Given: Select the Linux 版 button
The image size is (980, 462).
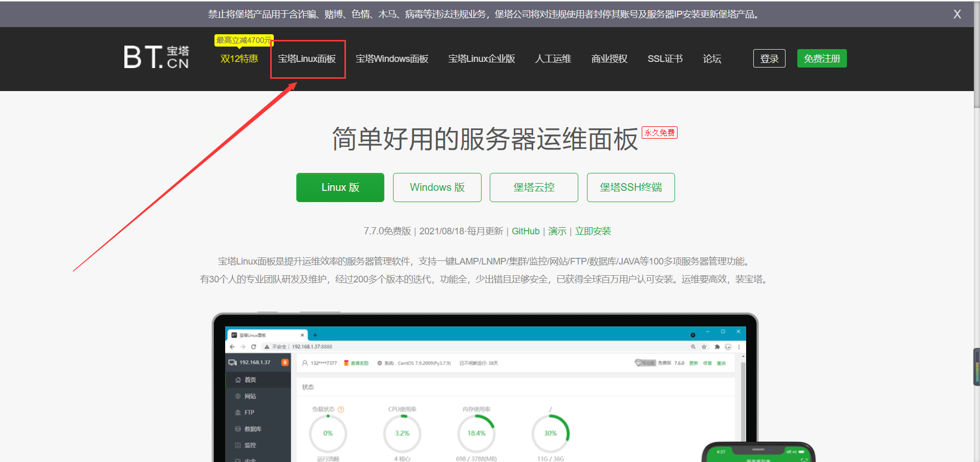Looking at the screenshot, I should click(x=340, y=187).
